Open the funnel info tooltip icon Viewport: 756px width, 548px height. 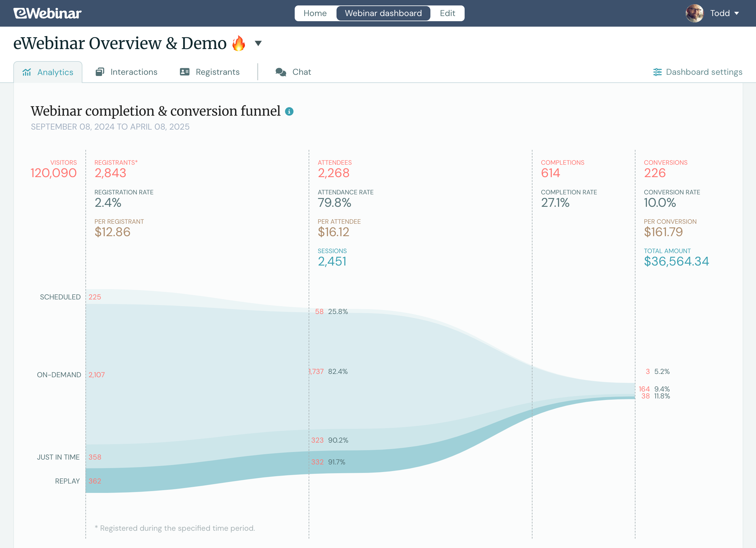(x=289, y=112)
